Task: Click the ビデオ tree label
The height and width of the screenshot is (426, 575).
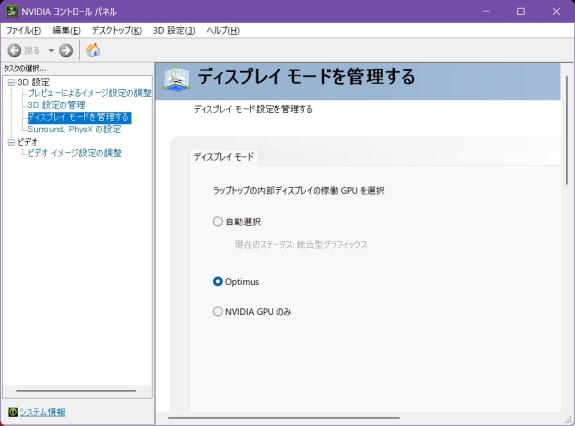Action: [28, 142]
